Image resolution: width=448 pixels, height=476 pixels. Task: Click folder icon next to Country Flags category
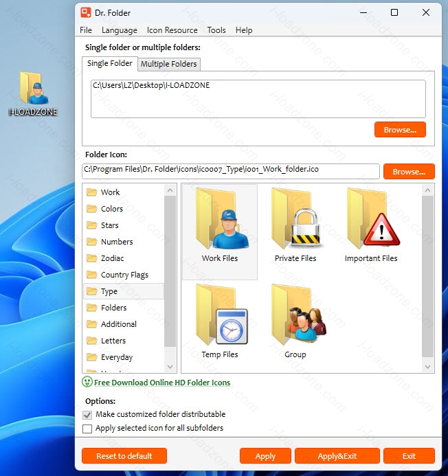91,275
